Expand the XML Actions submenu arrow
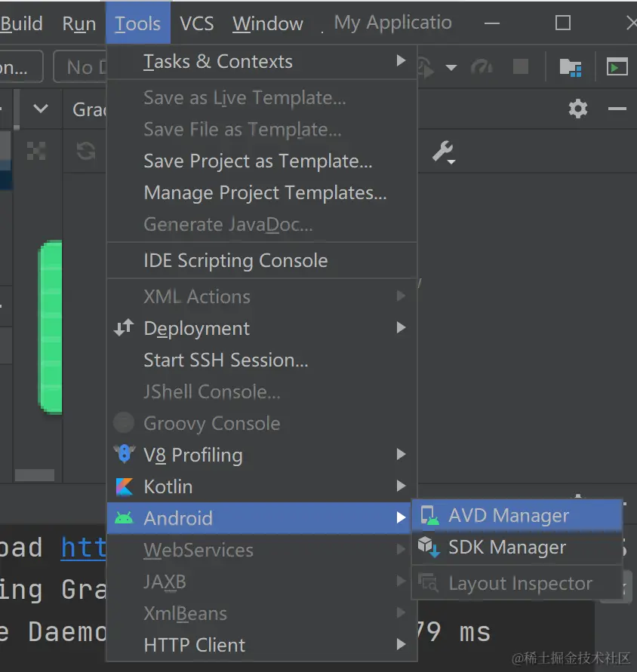637x672 pixels. (x=401, y=296)
